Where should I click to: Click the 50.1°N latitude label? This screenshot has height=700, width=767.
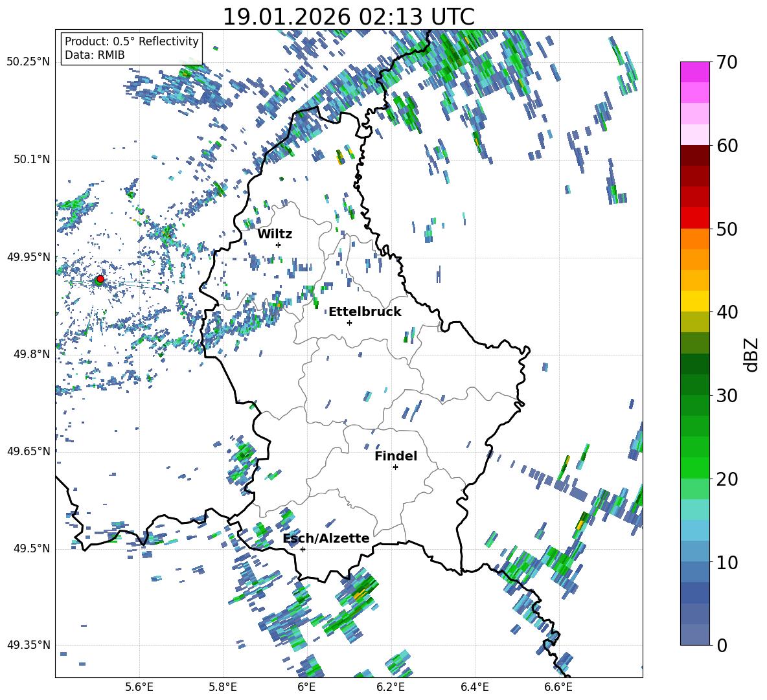(31, 159)
